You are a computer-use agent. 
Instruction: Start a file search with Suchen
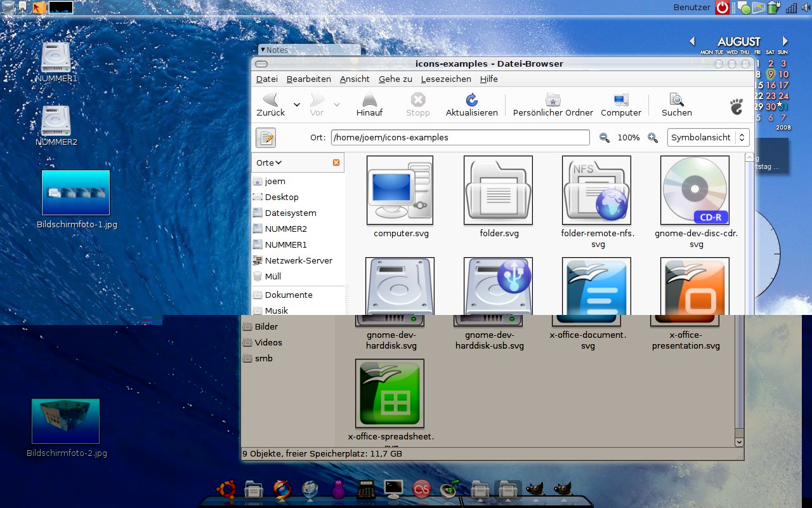point(676,100)
